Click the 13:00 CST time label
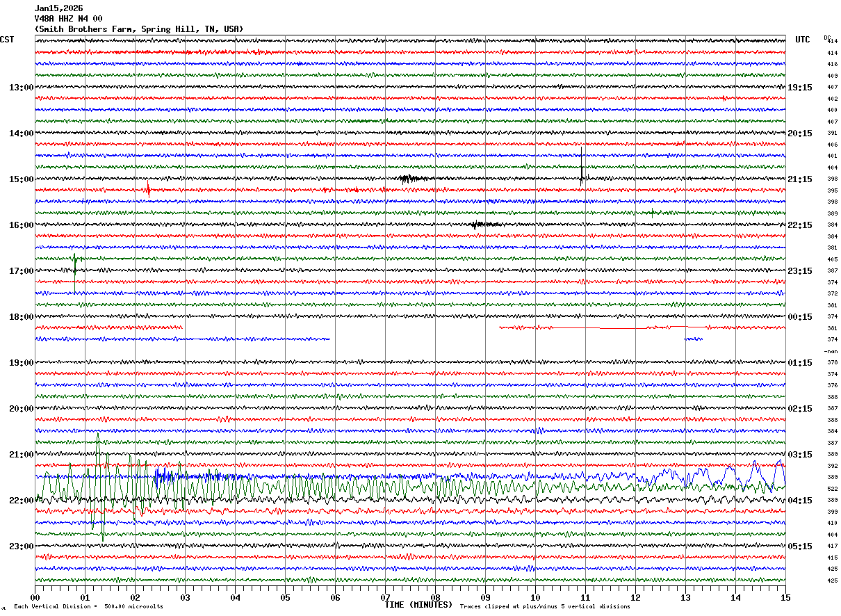Viewport: 841px width, 616px height. click(x=21, y=88)
